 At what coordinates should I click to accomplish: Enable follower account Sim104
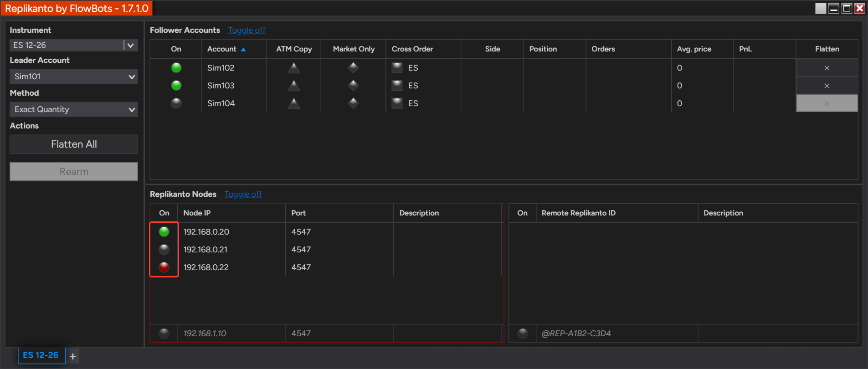pos(176,103)
